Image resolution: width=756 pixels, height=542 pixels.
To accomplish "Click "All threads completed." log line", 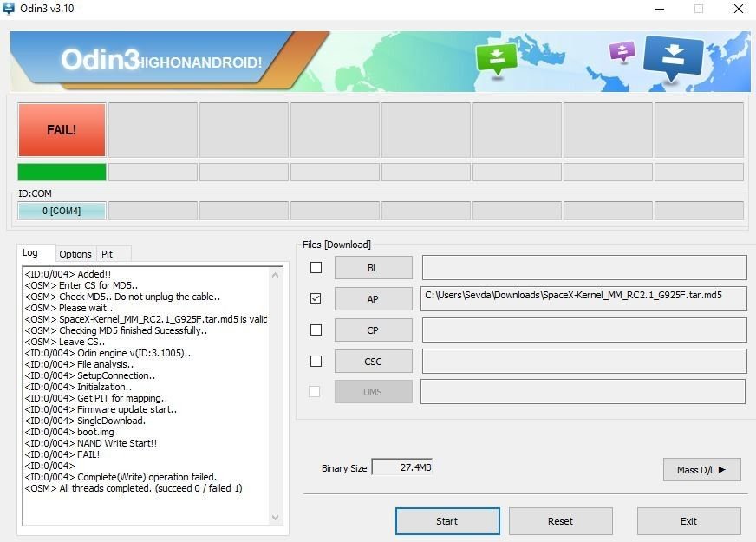I will [134, 488].
